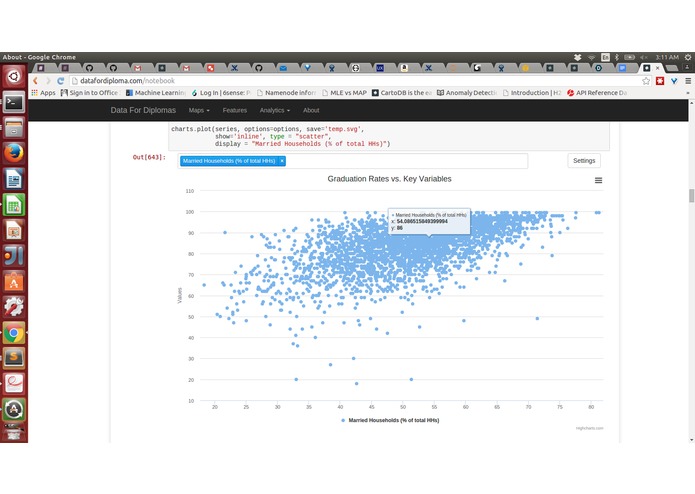Reload the datafordiploma page

click(60, 81)
